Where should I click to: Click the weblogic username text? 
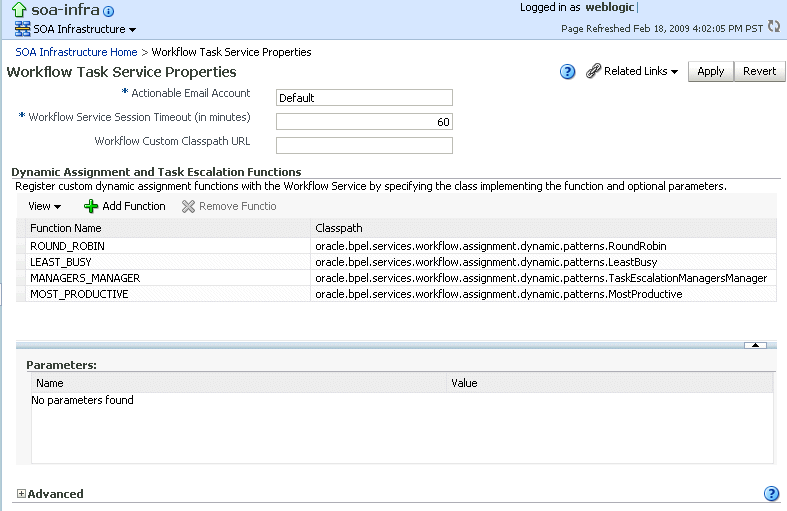click(x=610, y=7)
